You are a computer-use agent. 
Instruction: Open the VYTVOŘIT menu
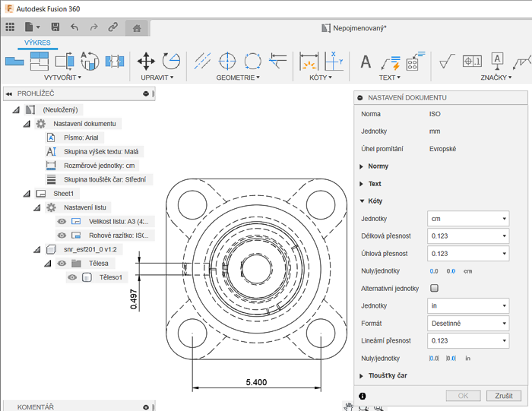[62, 77]
